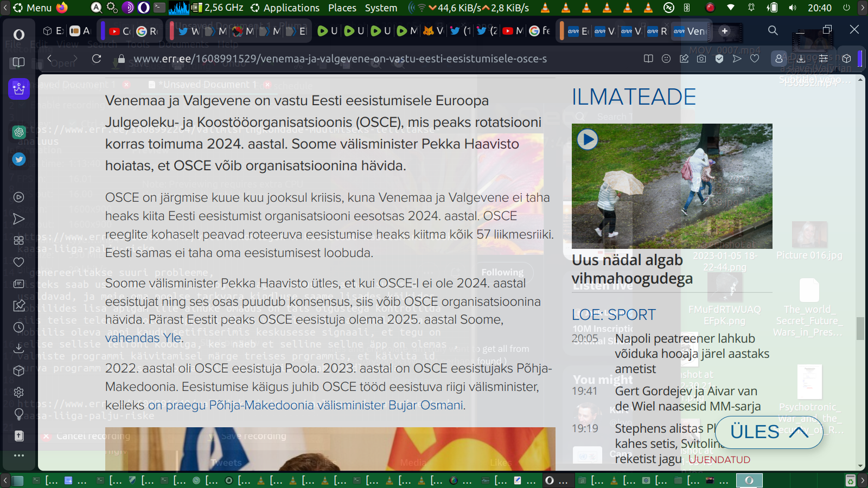Send page to My Flow from address bar
Screen dimensions: 868x488
click(x=737, y=59)
